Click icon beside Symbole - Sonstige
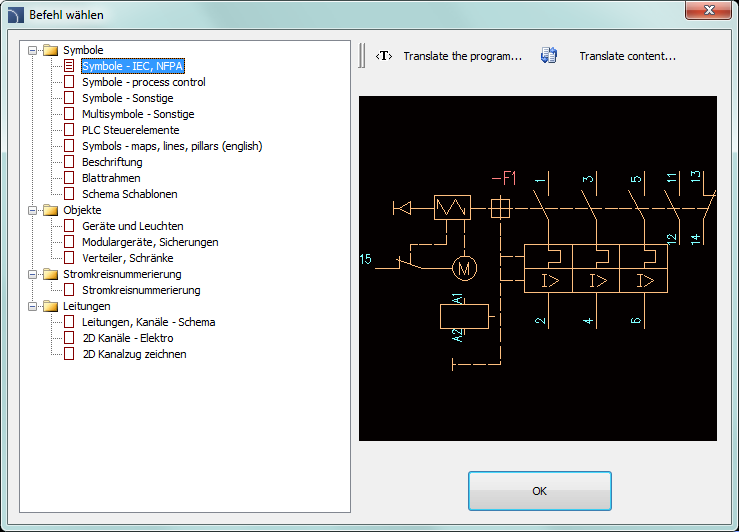 (x=69, y=98)
